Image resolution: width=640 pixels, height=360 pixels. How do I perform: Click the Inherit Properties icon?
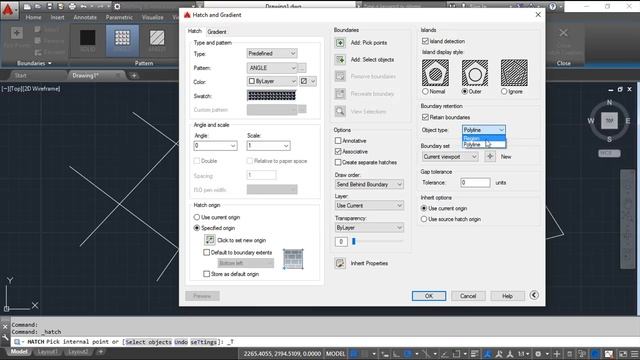pyautogui.click(x=340, y=263)
